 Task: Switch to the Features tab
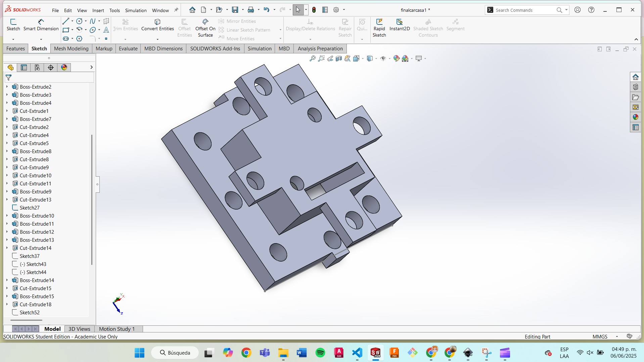click(15, 49)
